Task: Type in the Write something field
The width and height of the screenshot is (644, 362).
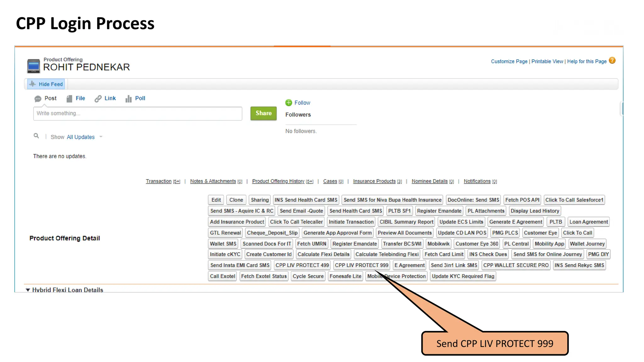Action: click(137, 113)
